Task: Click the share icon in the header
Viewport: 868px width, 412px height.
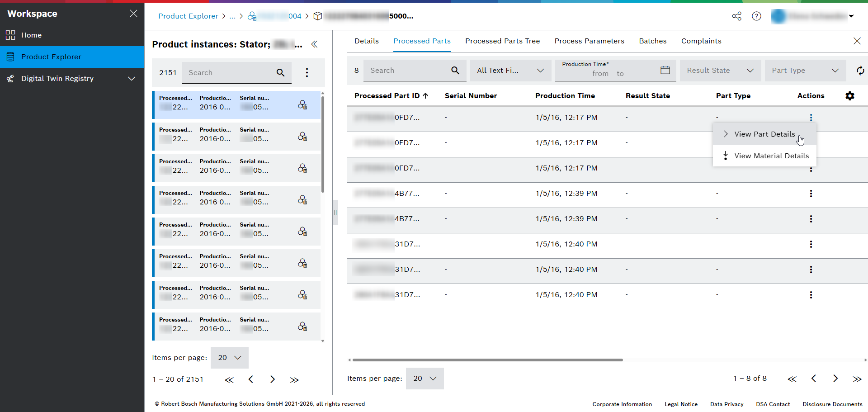Action: click(x=736, y=16)
